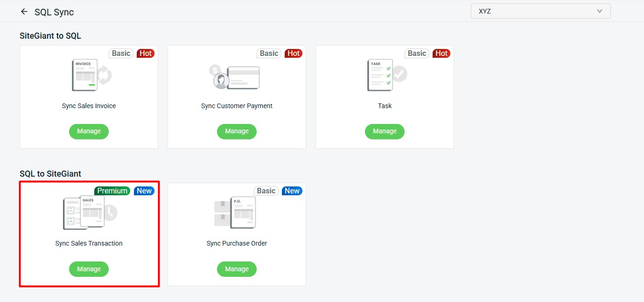The height and width of the screenshot is (302, 644).
Task: Click the Sync Sales Invoice document icon
Action: coord(85,75)
